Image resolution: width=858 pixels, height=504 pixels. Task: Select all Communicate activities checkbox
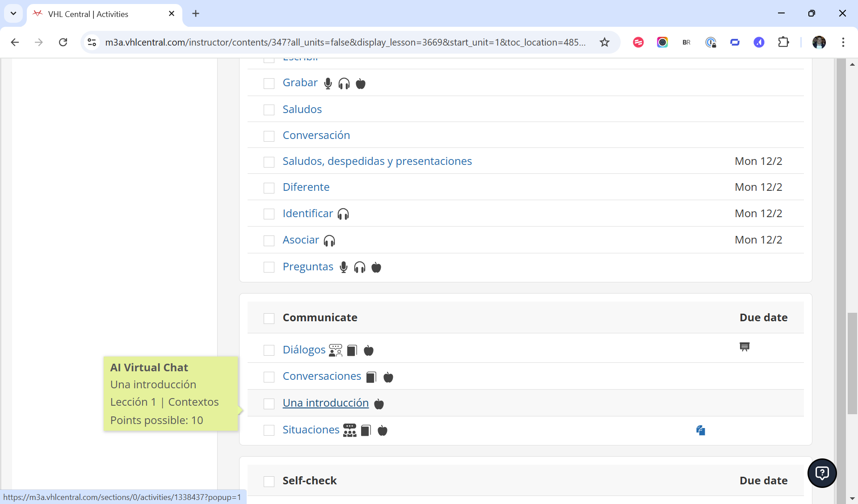(x=269, y=318)
